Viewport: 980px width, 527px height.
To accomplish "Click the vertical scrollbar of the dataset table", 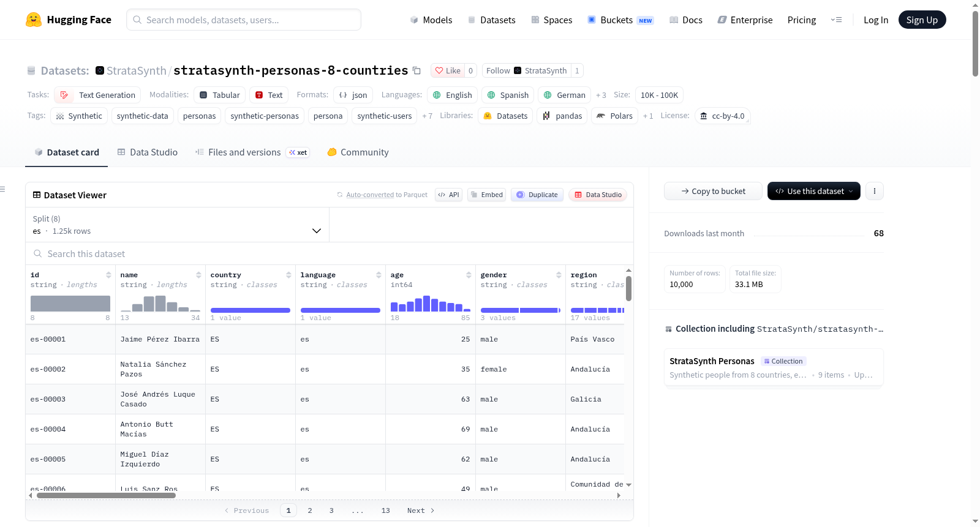I will (628, 288).
